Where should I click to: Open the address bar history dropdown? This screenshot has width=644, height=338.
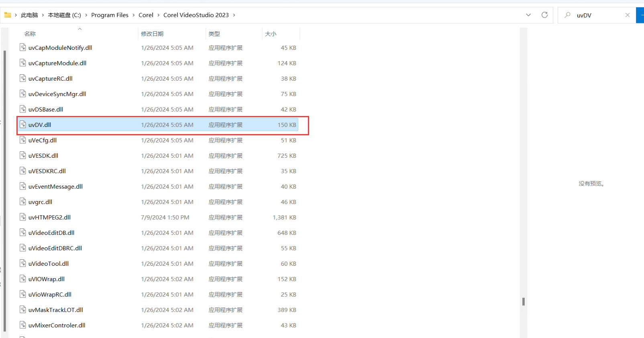(528, 15)
